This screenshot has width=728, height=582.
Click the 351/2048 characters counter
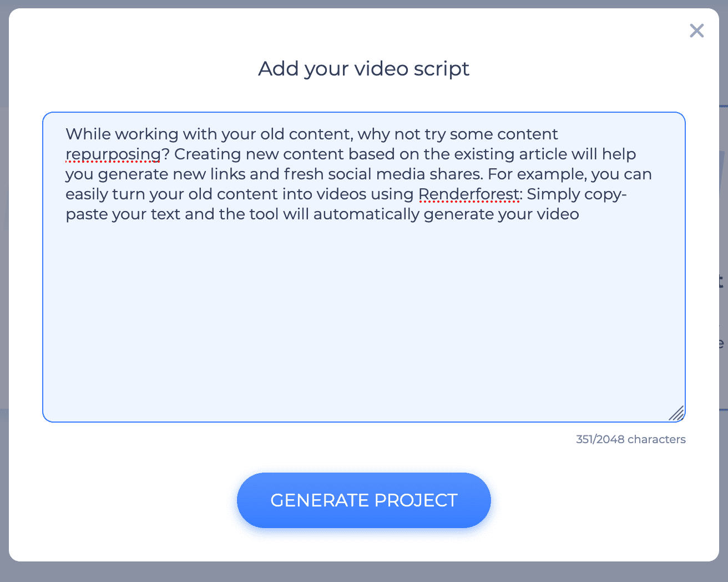coord(630,439)
